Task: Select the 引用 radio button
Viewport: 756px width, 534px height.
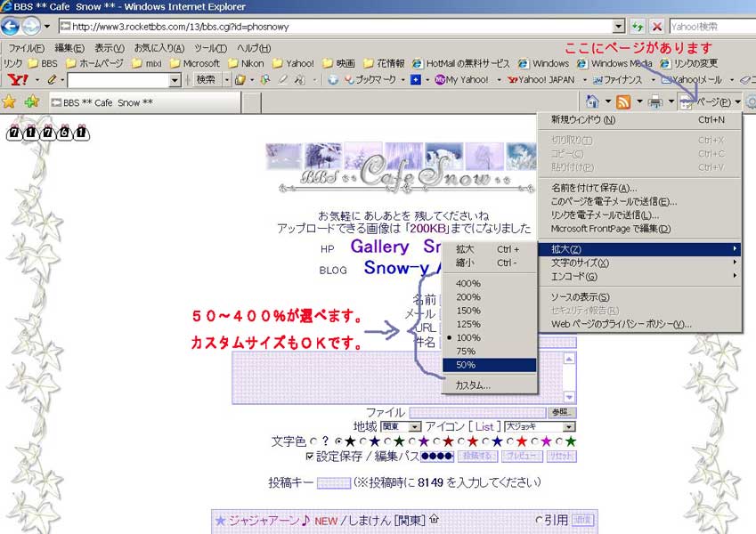Action: [x=539, y=520]
